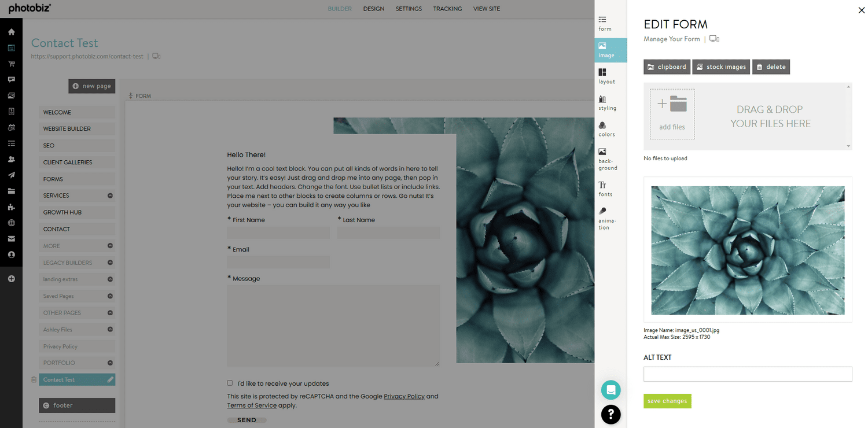
Task: Click trash icon beside Contact Test page
Action: tap(34, 379)
